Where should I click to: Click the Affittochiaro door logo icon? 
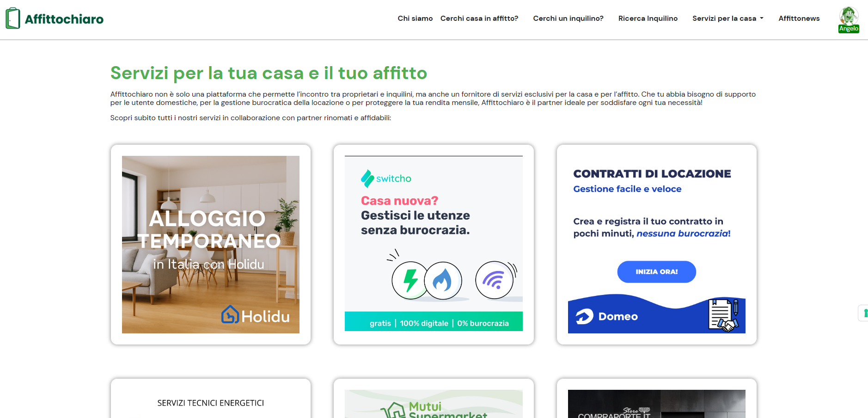click(13, 18)
